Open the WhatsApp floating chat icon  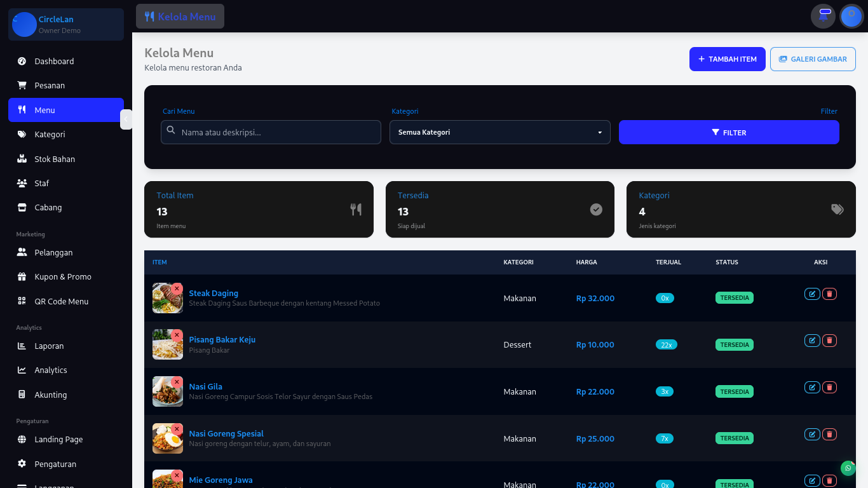pos(848,468)
